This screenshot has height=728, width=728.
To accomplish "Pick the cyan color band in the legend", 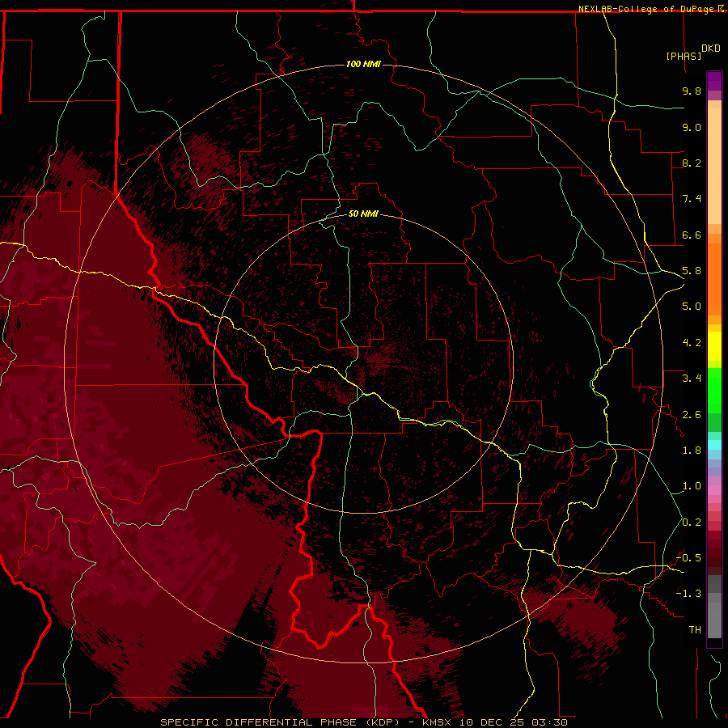I will click(x=714, y=445).
